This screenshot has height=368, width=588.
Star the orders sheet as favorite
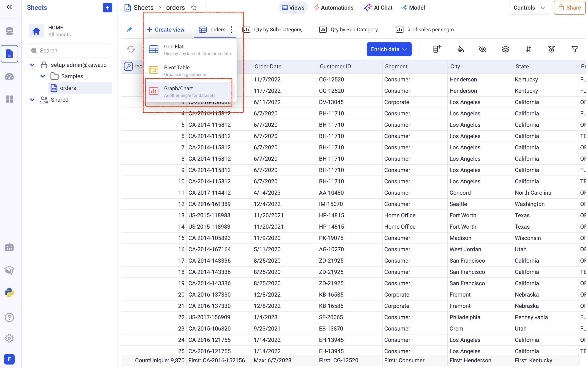(x=193, y=8)
